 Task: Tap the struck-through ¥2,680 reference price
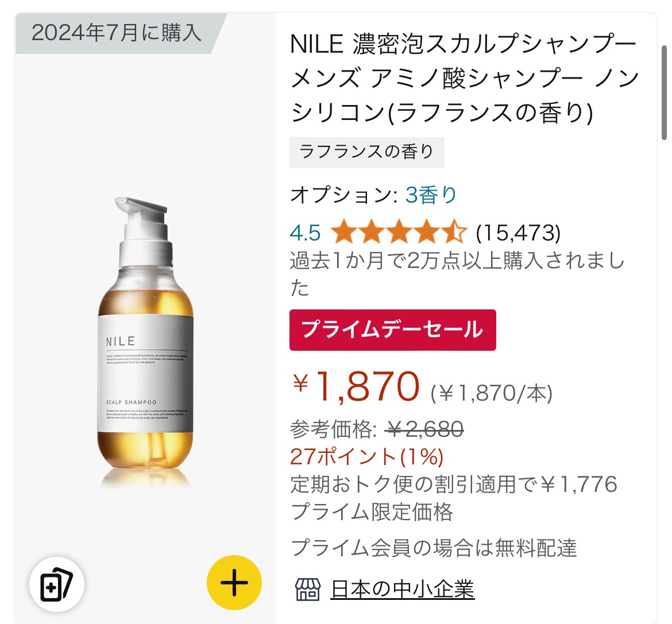423,429
